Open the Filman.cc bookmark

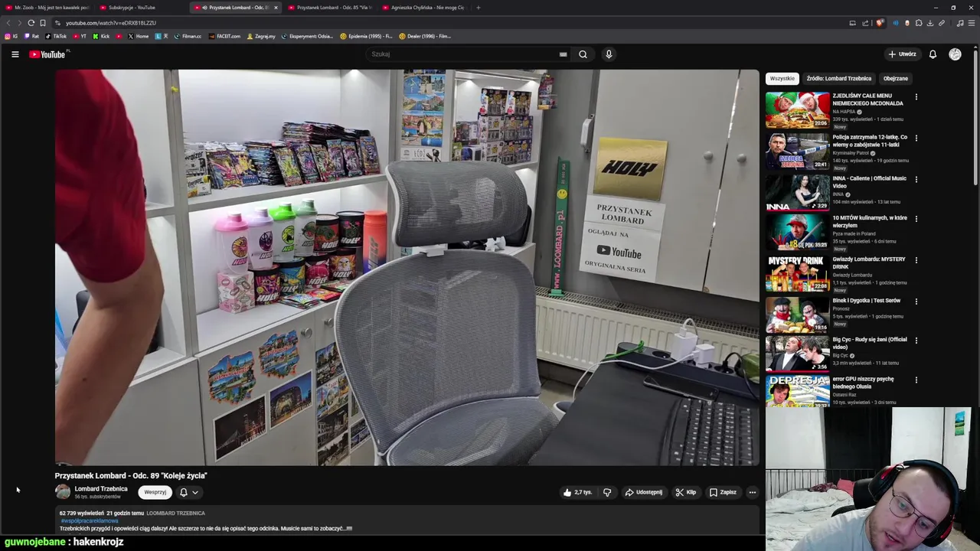pos(188,36)
